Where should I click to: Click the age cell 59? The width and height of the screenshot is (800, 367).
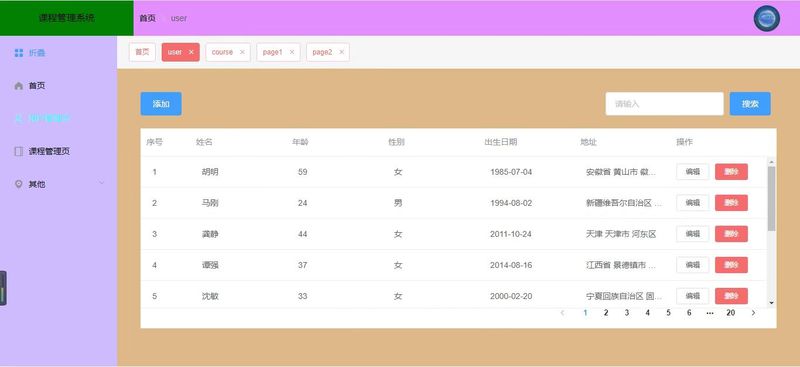303,172
